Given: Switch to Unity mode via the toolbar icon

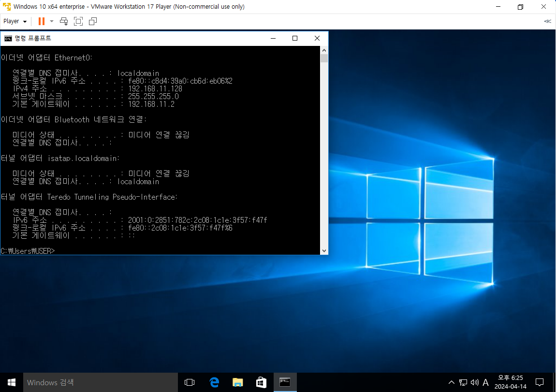Looking at the screenshot, I should 93,21.
